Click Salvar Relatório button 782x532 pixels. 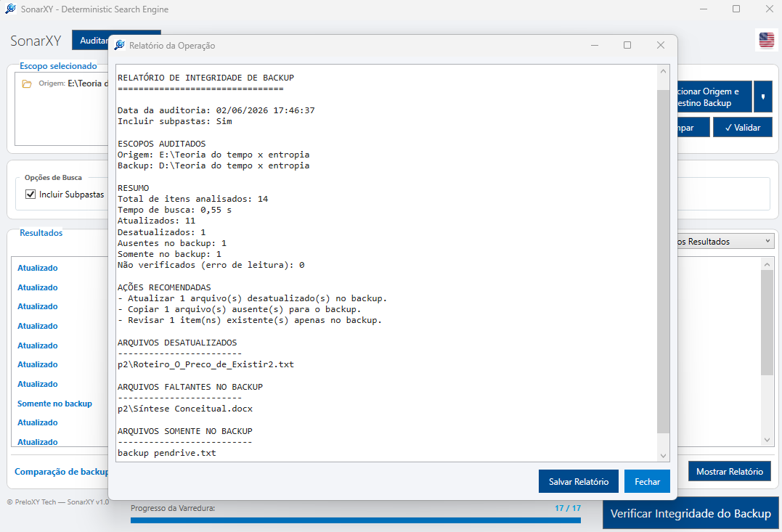pos(579,482)
